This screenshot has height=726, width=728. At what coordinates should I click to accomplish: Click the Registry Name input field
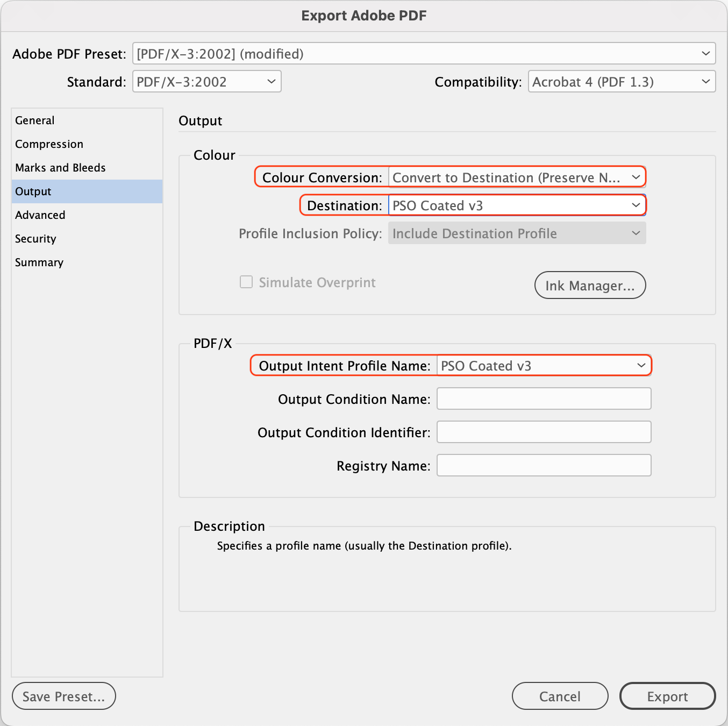[x=544, y=466]
